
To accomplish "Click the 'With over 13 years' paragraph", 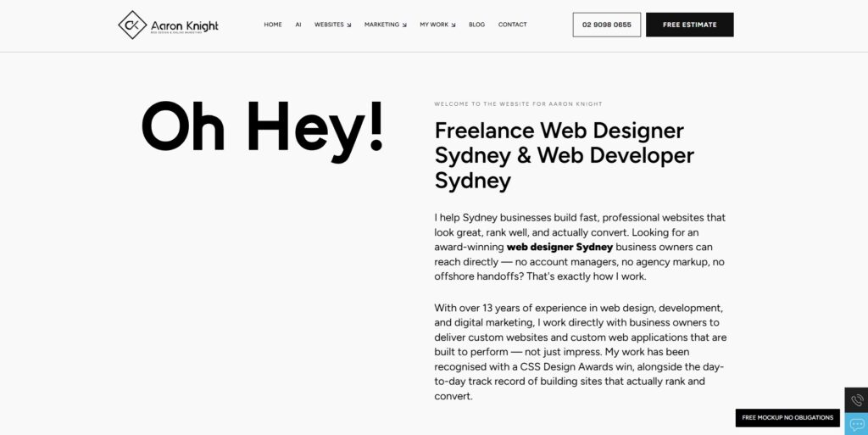I will pos(580,352).
